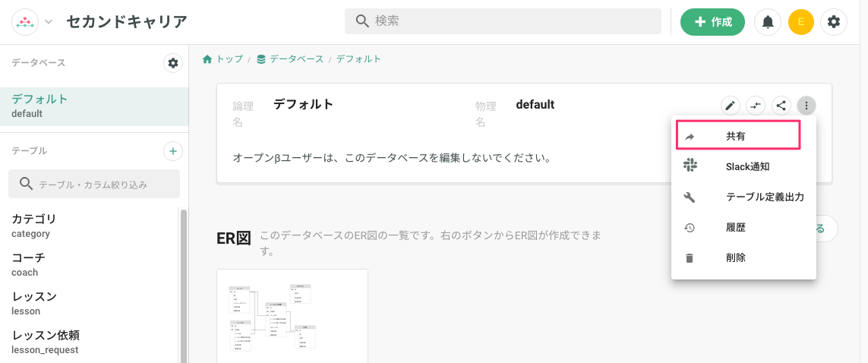Choose テーブル定義出力 from the menu

tap(743, 197)
